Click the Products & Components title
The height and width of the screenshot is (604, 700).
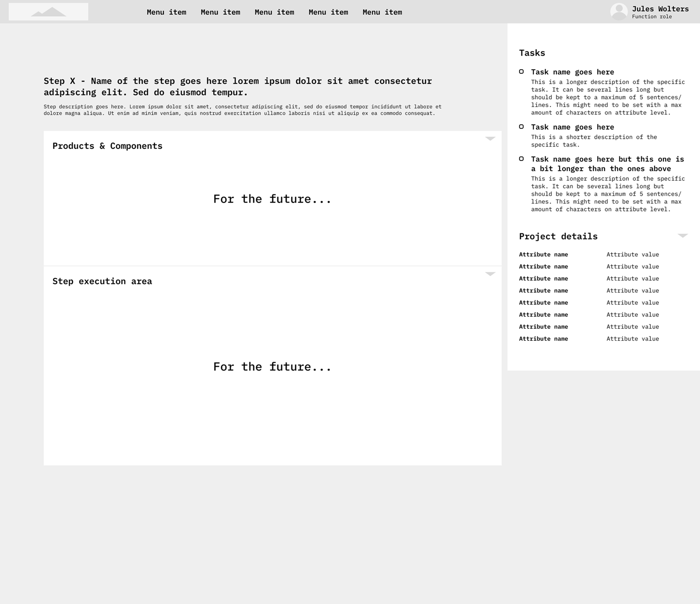(108, 146)
